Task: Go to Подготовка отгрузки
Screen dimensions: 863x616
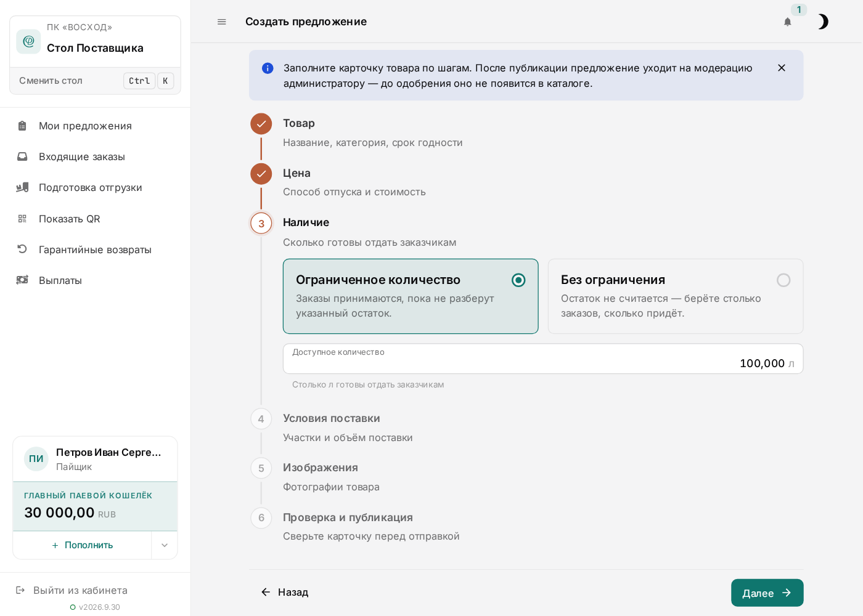Action: point(95,187)
